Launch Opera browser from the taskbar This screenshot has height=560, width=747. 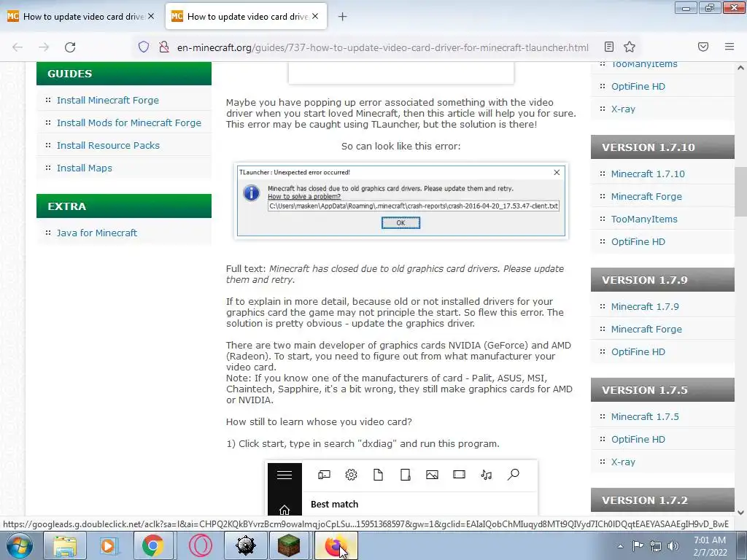200,545
